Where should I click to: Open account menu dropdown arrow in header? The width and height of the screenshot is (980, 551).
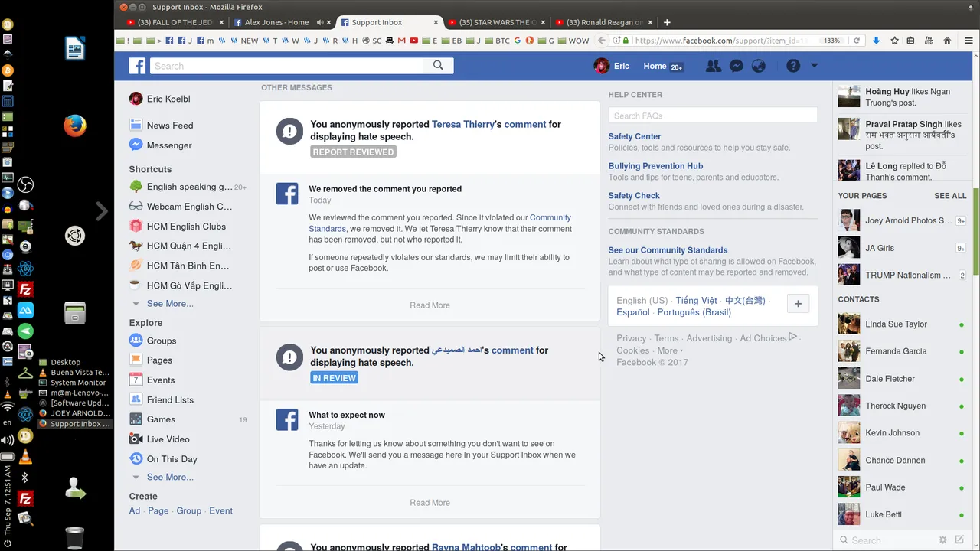point(814,66)
